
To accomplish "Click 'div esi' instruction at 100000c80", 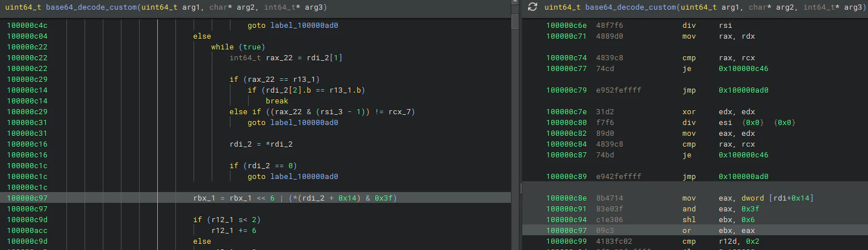I will click(708, 123).
